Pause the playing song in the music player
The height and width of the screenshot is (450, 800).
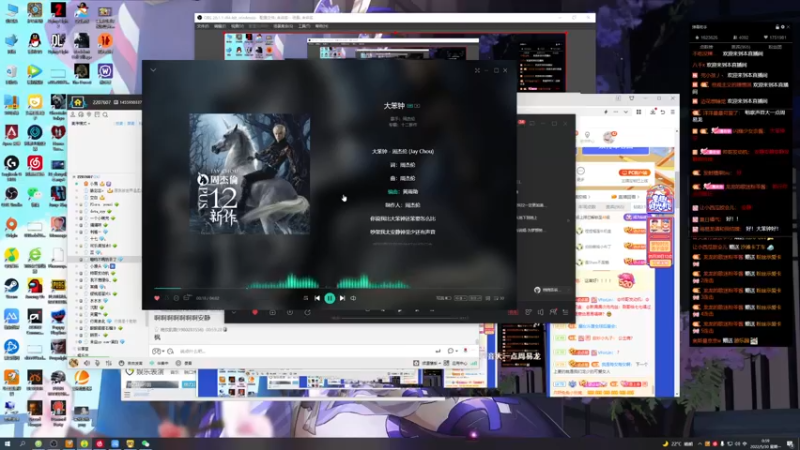(330, 298)
